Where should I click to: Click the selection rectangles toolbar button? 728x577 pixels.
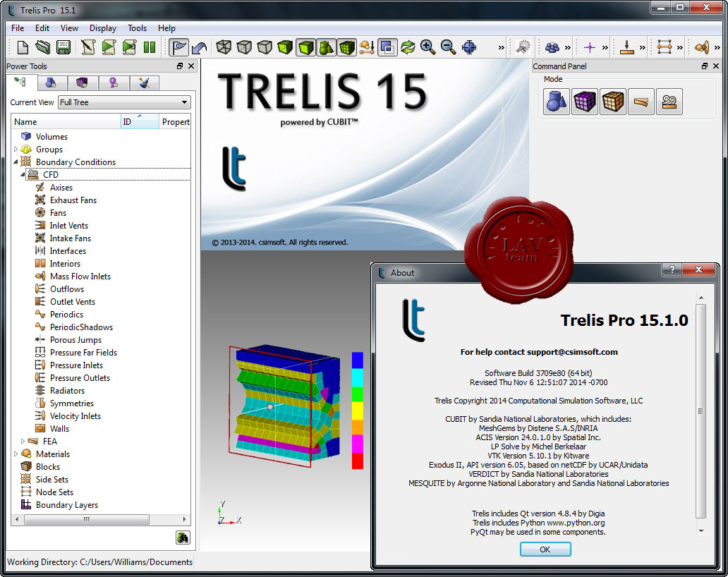pyautogui.click(x=387, y=47)
